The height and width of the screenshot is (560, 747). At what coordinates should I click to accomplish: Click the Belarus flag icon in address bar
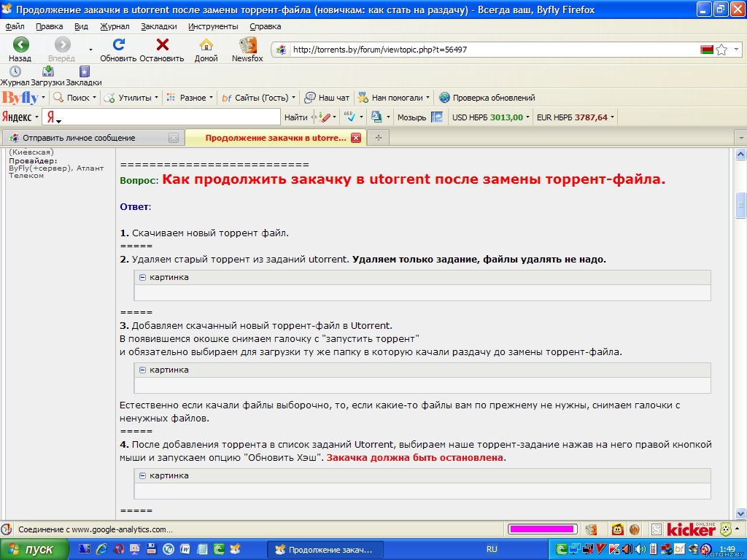click(706, 50)
